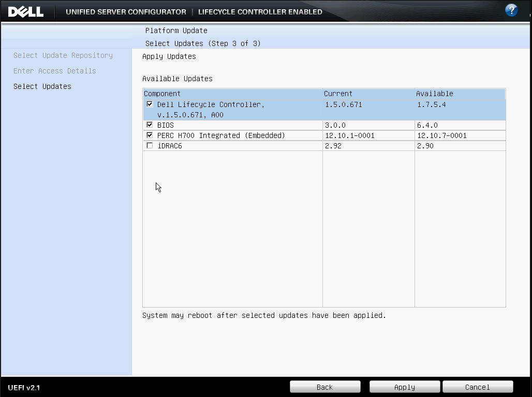
Task: Click the Apply Updates heading
Action: (x=169, y=56)
